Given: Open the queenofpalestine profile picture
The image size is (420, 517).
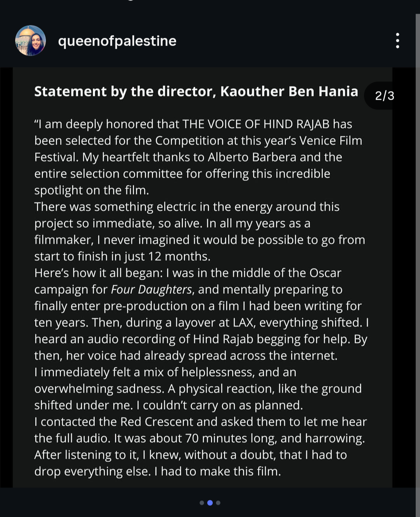Looking at the screenshot, I should (x=30, y=40).
